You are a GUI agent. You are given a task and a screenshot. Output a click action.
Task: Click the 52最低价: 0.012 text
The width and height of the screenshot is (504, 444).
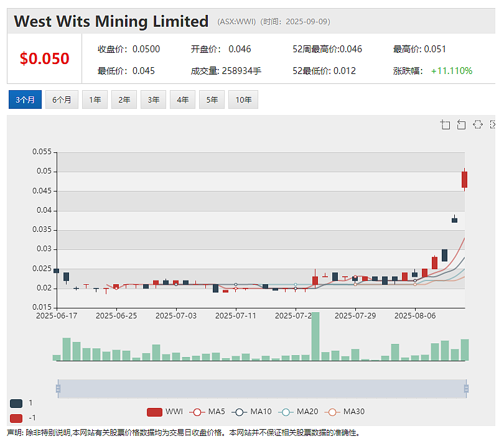tap(324, 71)
